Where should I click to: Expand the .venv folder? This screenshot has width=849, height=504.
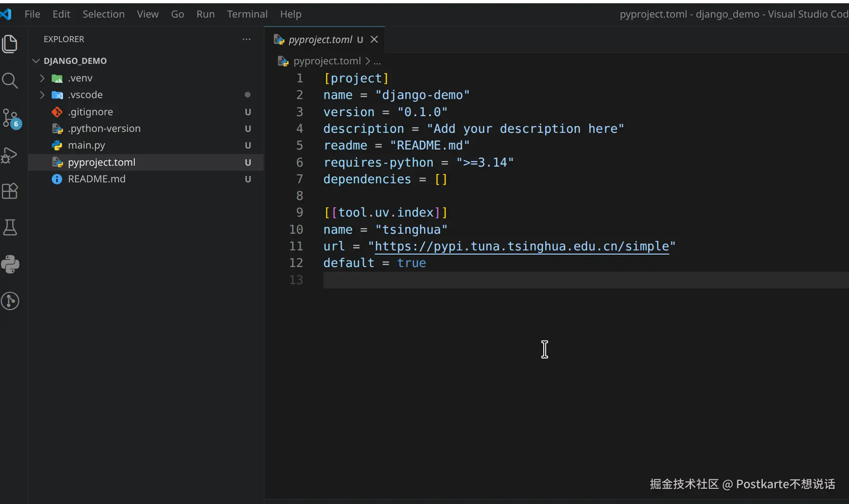click(42, 78)
